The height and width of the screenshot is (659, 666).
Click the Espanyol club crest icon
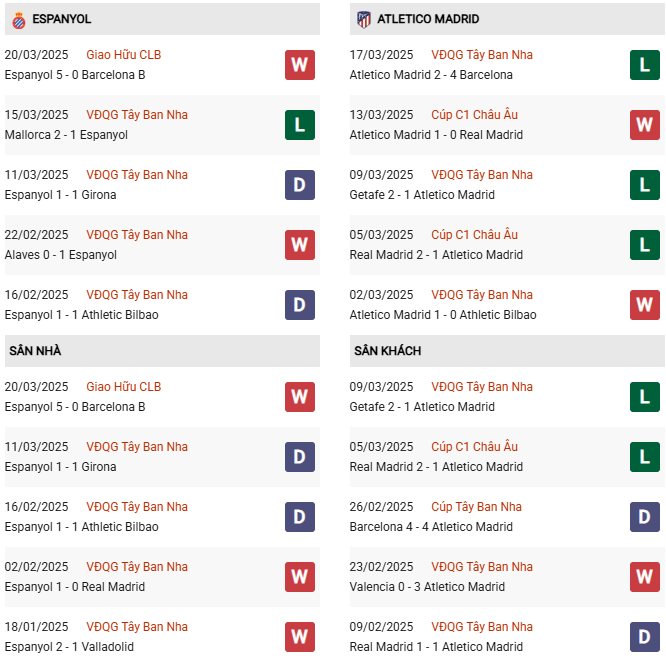19,20
